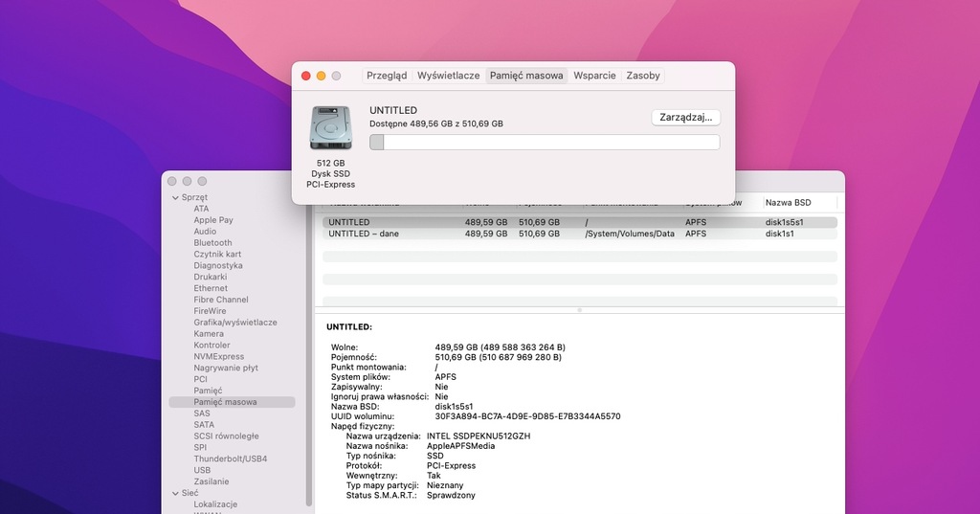980x514 pixels.
Task: Open the Wyświetlacze tab
Action: 448,76
